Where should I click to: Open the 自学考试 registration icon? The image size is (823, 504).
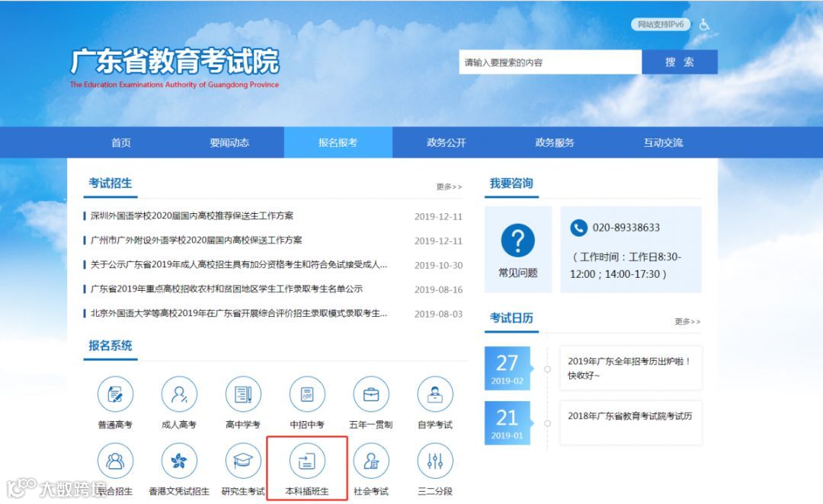pos(435,394)
